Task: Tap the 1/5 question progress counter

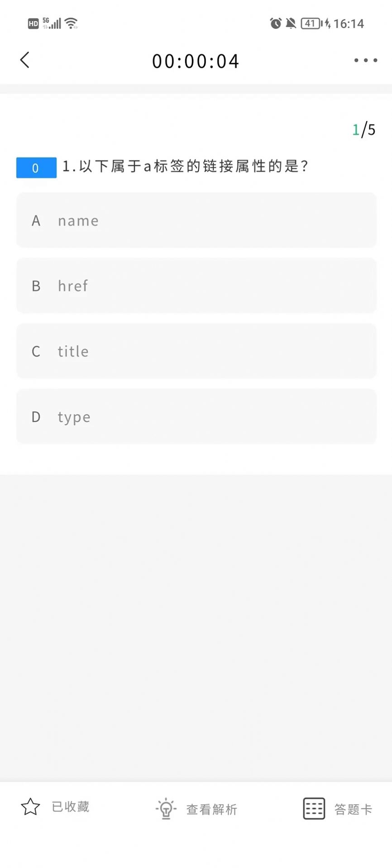Action: tap(364, 130)
